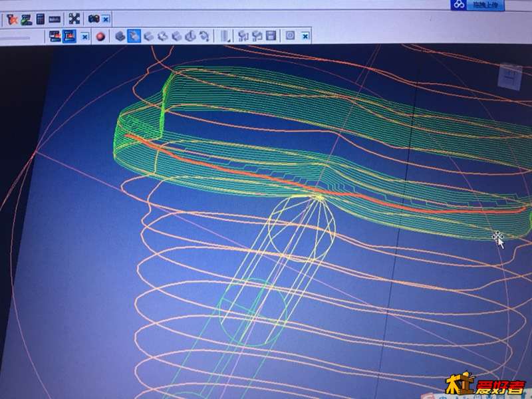Image resolution: width=532 pixels, height=399 pixels.
Task: Close the toolbar beside the binoculars icon
Action: point(106,19)
